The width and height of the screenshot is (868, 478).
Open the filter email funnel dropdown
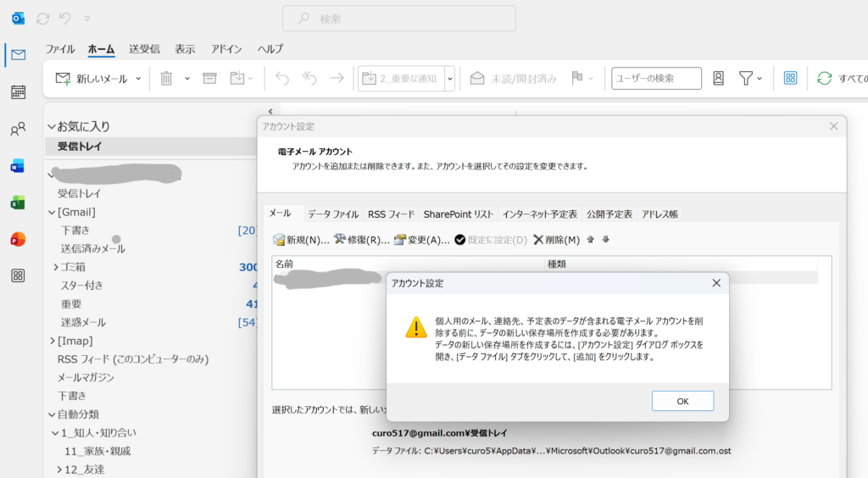(750, 79)
